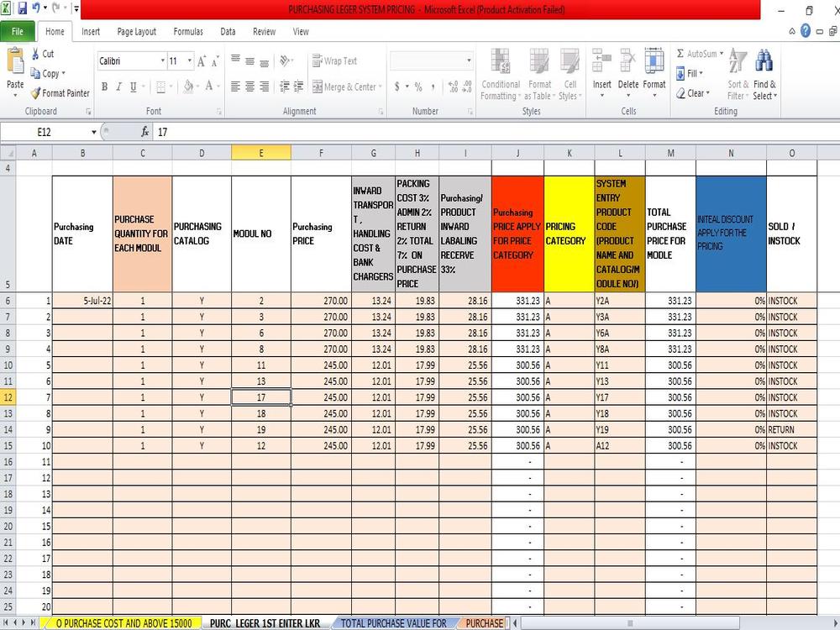Open the File tab
The width and height of the screenshot is (840, 630).
click(18, 32)
